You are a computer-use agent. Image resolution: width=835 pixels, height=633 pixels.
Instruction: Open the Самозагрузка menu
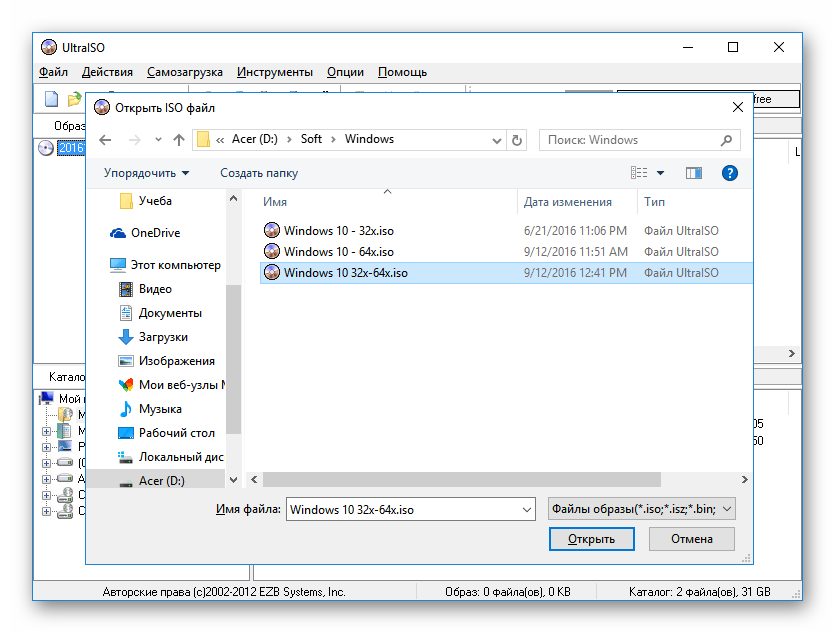pos(186,72)
